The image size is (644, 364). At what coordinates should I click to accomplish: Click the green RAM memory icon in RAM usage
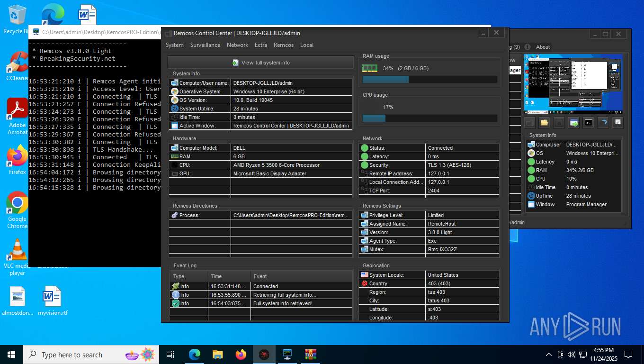(x=370, y=68)
